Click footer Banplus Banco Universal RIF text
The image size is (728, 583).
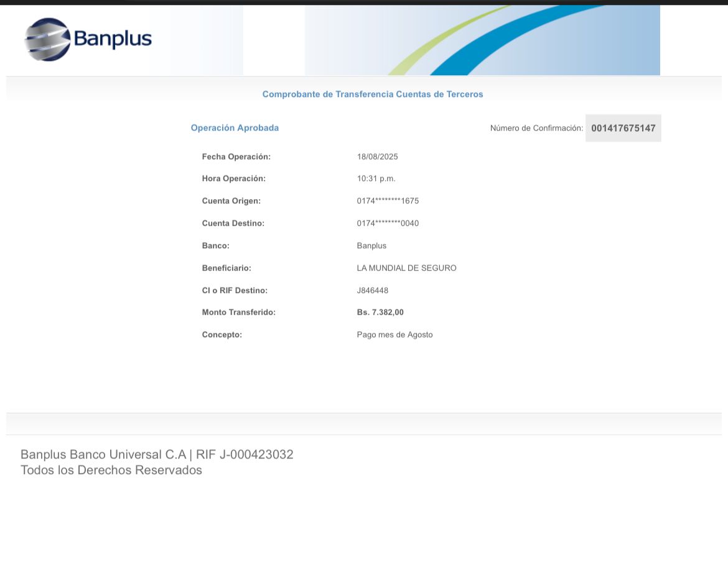157,455
